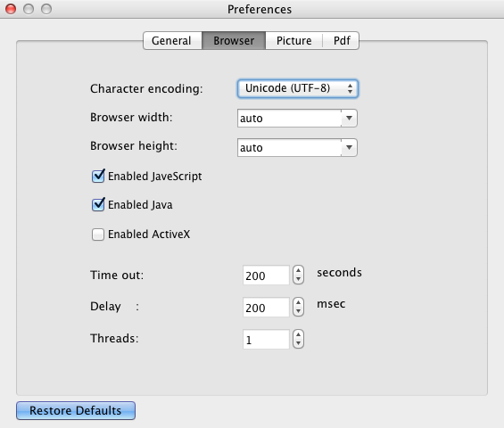Focus the Threads number field
504x428 pixels.
point(266,339)
